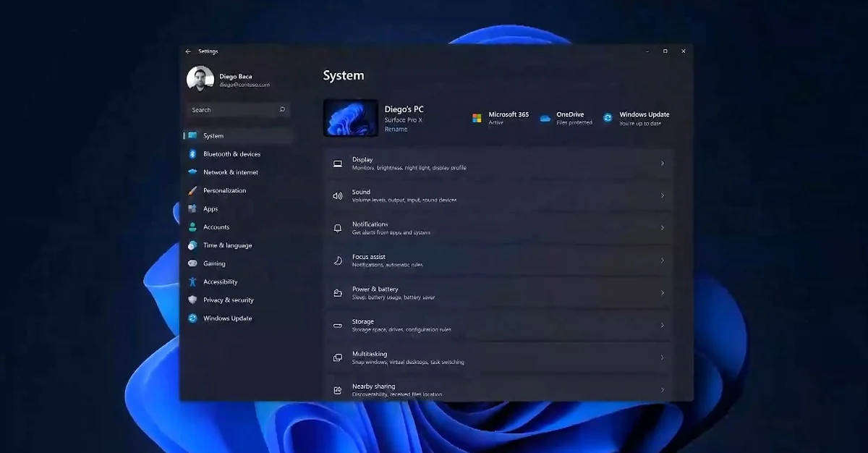Click the Search input field

238,110
